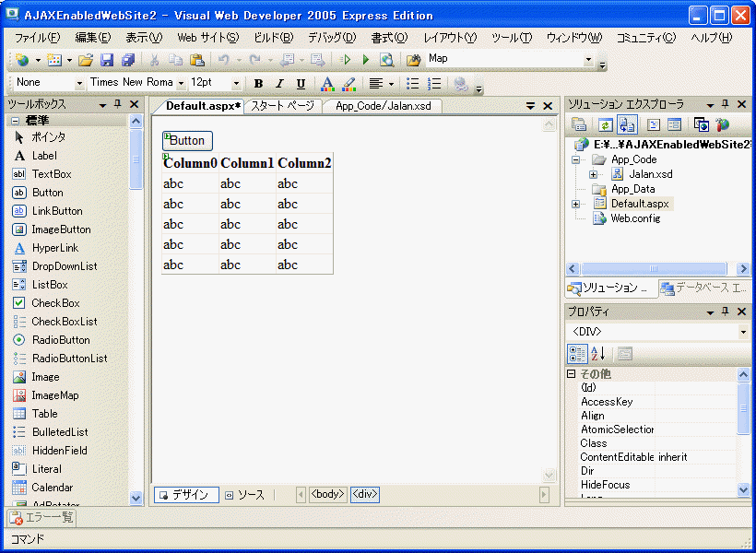Click the Open File folder icon
756x553 pixels.
(86, 60)
